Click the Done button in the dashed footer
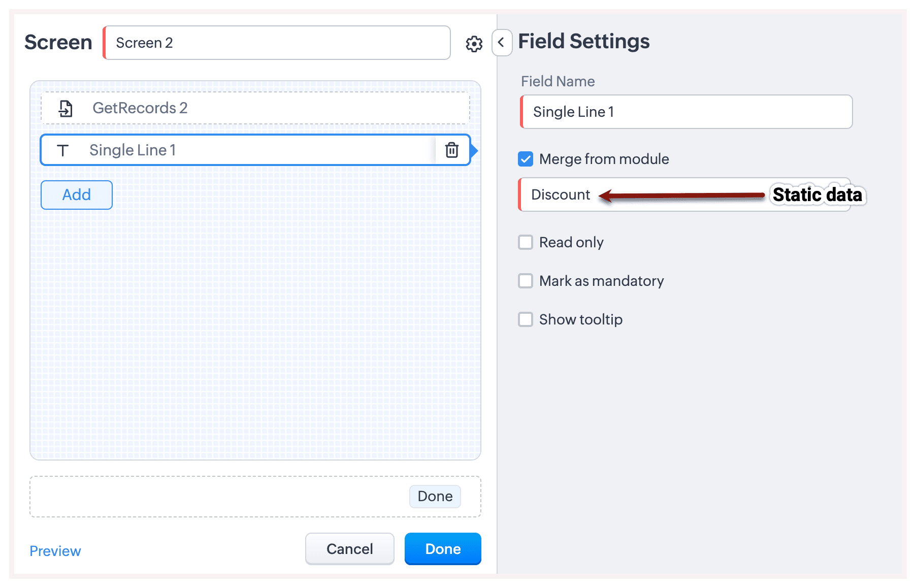This screenshot has height=588, width=916. tap(435, 496)
